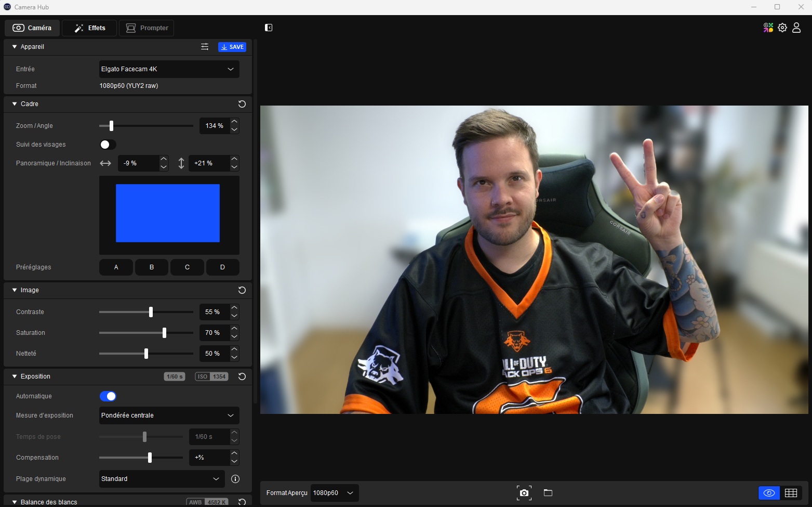Viewport: 812px width, 507px height.
Task: Show Plage dynamique info tooltip
Action: tap(235, 479)
